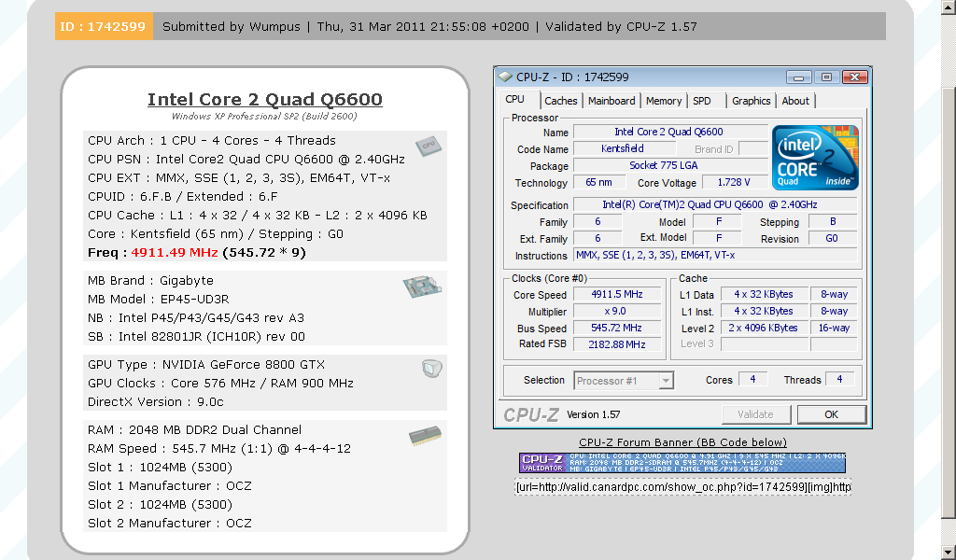Image resolution: width=956 pixels, height=560 pixels.
Task: Click the OK button in CPU-Z
Action: click(x=832, y=414)
